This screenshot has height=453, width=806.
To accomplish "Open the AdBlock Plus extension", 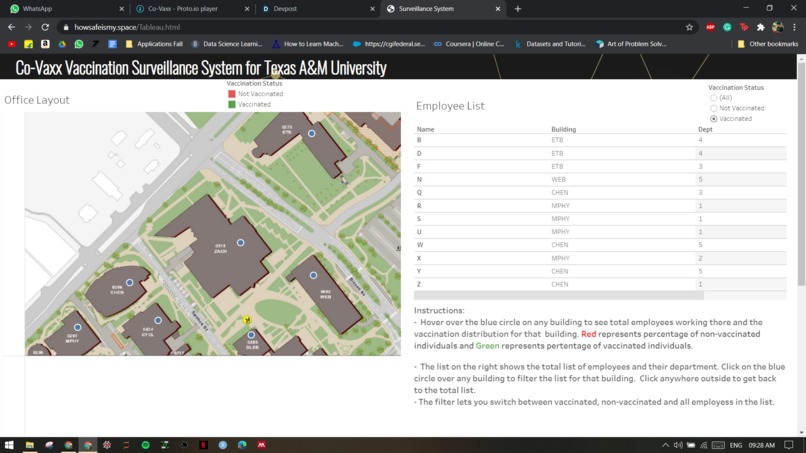I will (x=710, y=27).
